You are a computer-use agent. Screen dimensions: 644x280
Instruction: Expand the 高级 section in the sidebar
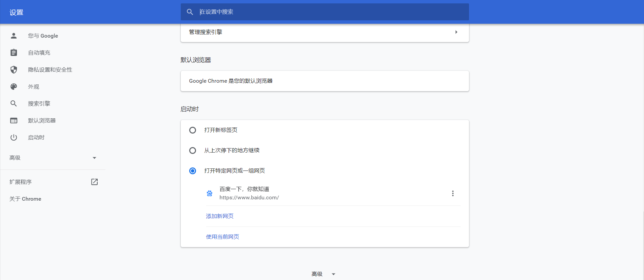point(53,158)
